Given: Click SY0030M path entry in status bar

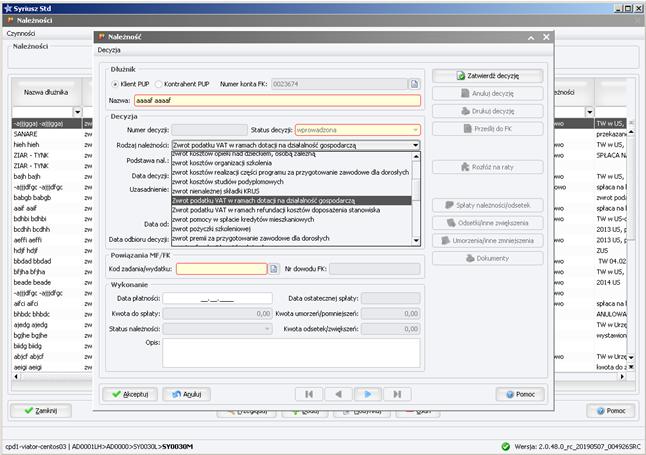Looking at the screenshot, I should tap(178, 446).
